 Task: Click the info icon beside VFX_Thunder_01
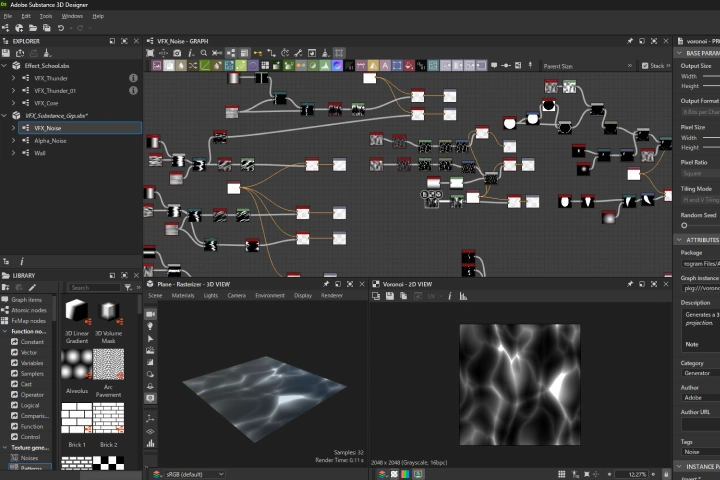(133, 90)
